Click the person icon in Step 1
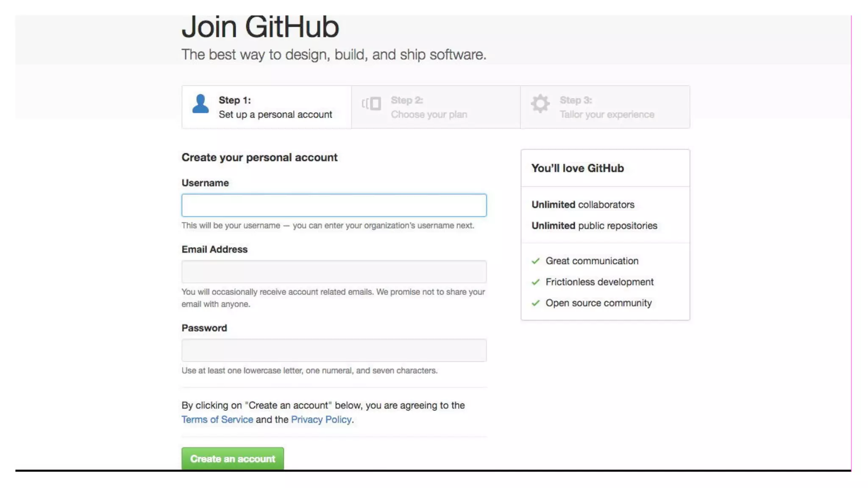Screen dimensions: 868x488 click(x=200, y=104)
